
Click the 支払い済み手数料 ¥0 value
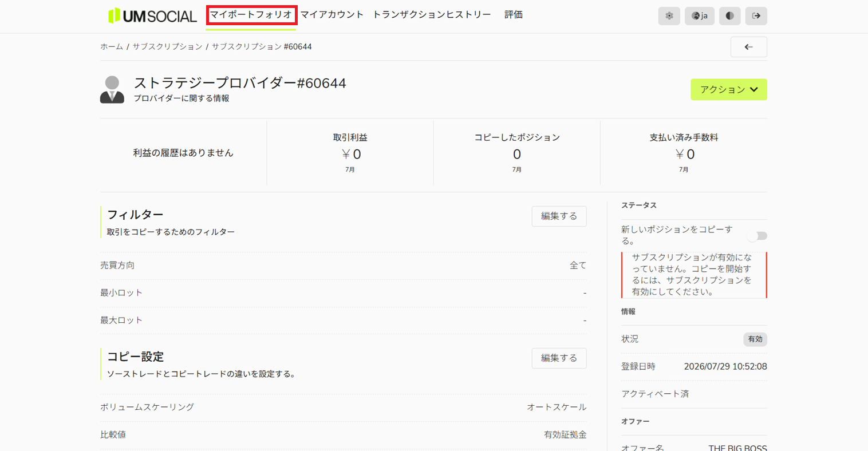[684, 154]
